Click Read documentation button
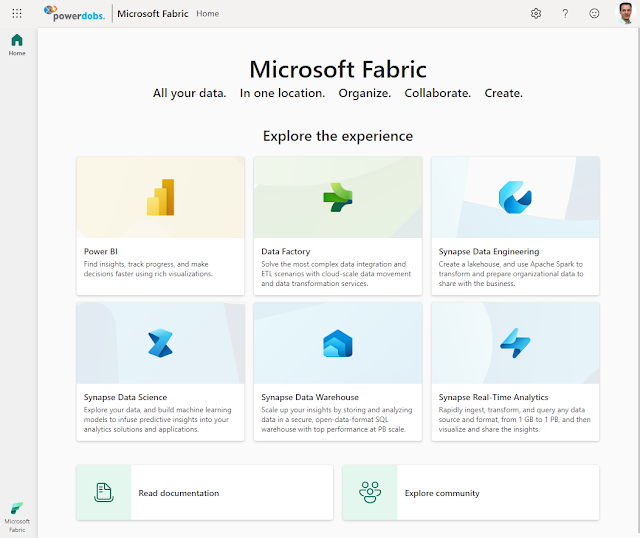 pyautogui.click(x=204, y=492)
